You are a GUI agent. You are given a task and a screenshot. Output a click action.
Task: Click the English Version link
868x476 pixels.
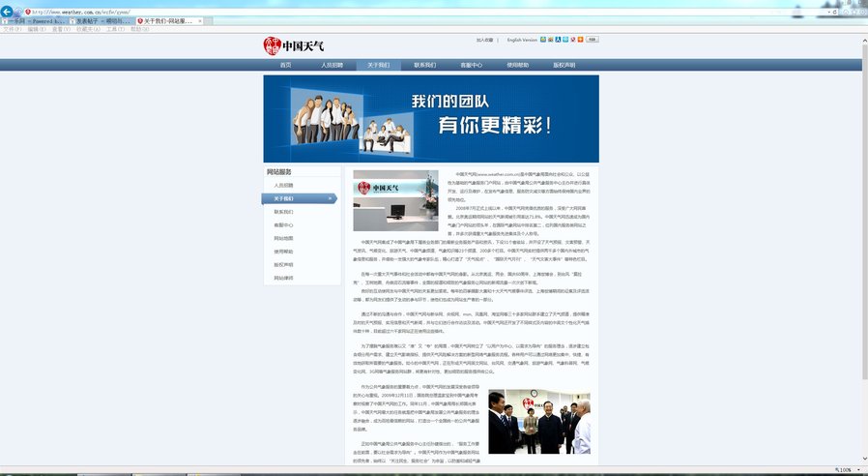pos(522,40)
